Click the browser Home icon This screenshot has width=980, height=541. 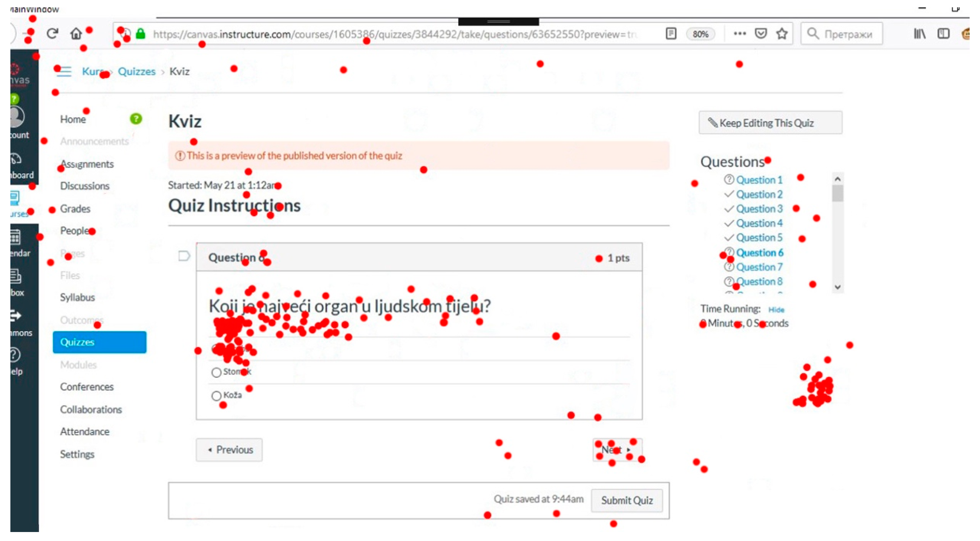(x=76, y=34)
